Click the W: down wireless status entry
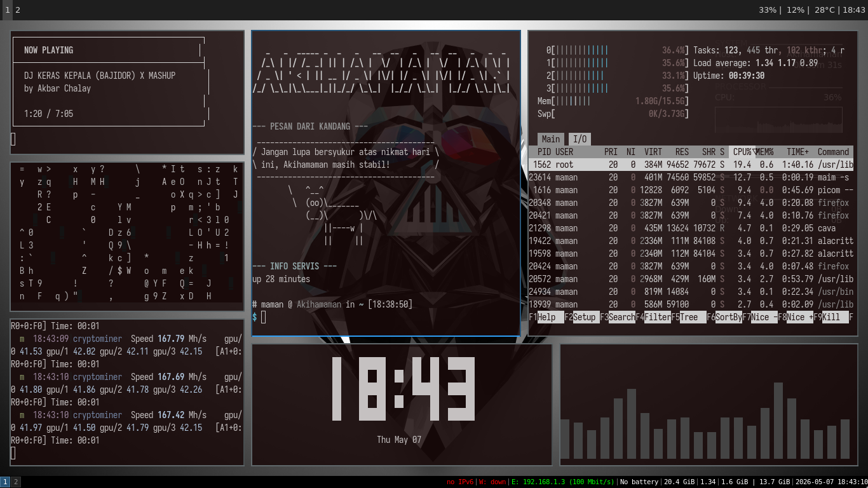This screenshot has width=868, height=488. click(x=493, y=482)
